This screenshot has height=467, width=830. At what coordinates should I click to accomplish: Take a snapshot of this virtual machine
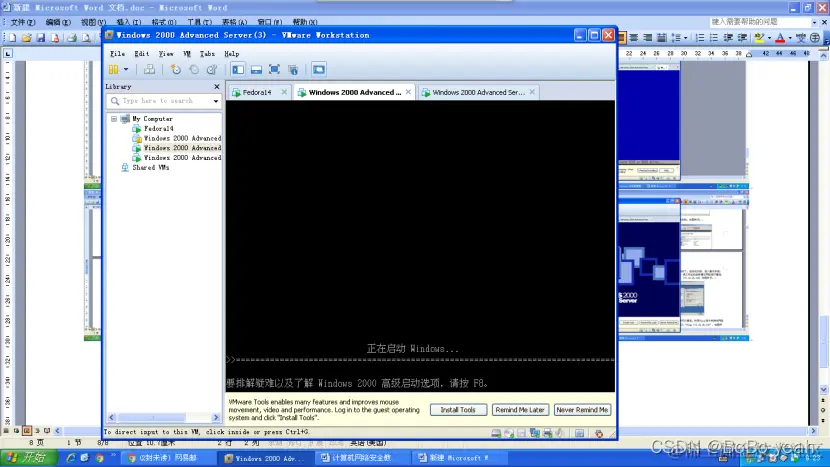tap(175, 69)
